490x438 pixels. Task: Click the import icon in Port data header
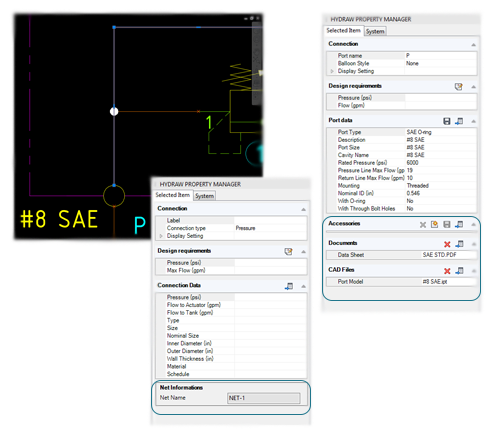point(459,121)
